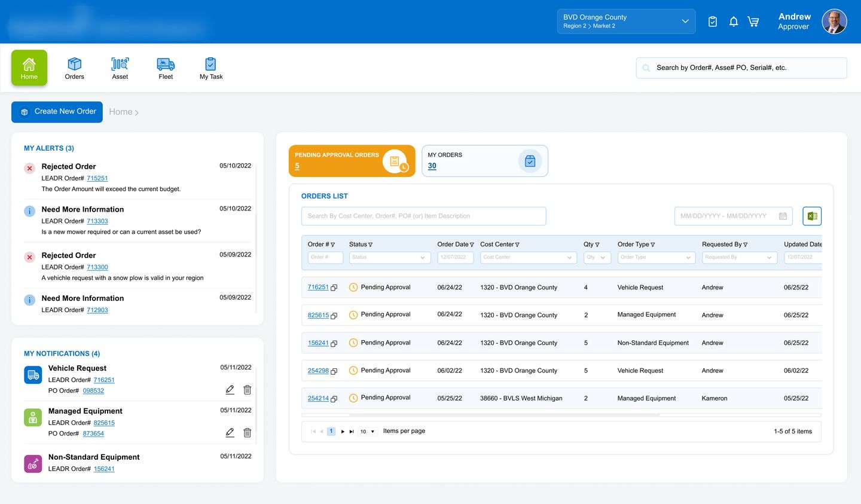Screen dimensions: 861x504
Task: Export orders list to Excel
Action: [812, 216]
